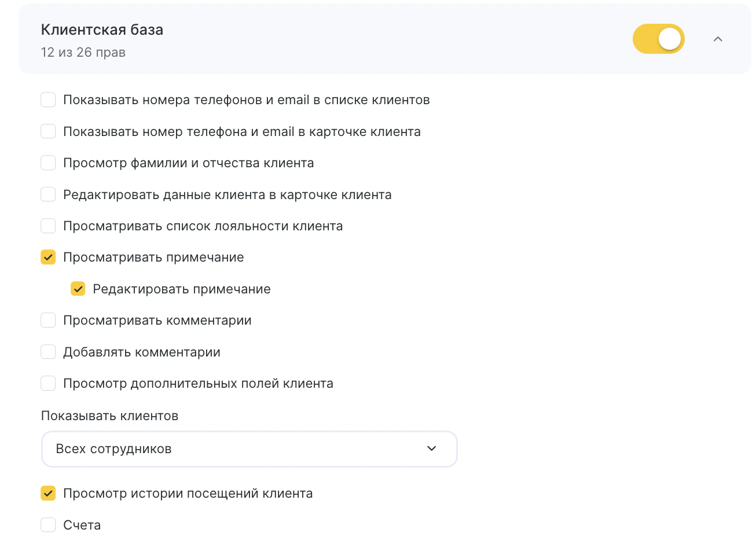Enable showing phone numbers in client list
This screenshot has height=544, width=756.
pyautogui.click(x=48, y=100)
